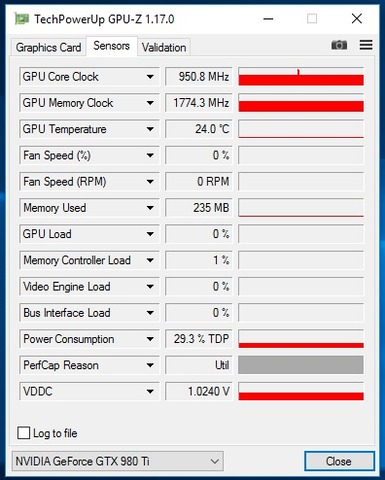The image size is (385, 480).
Task: Open the Power Consumption sensor dropdown
Action: [89, 339]
